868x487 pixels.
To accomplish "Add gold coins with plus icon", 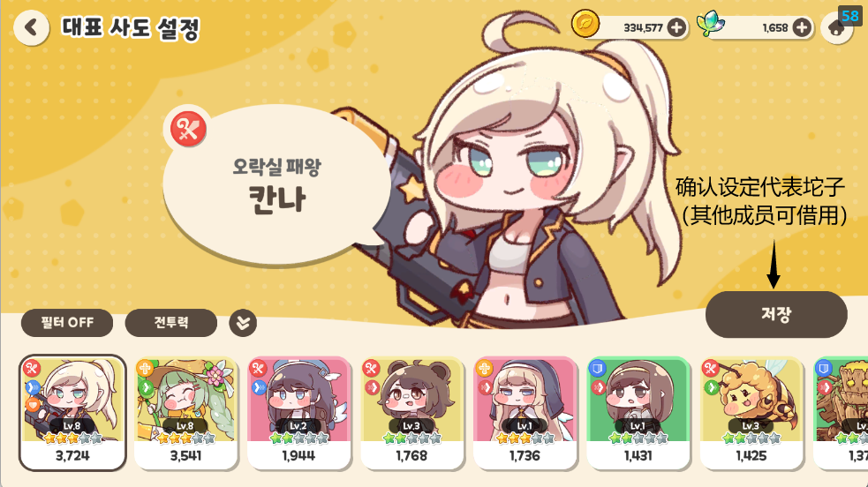I will coord(676,27).
